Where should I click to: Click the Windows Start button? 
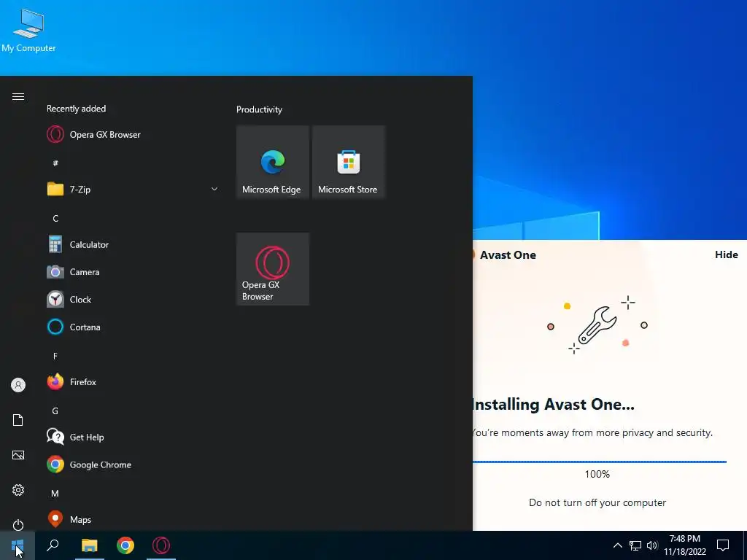18,545
